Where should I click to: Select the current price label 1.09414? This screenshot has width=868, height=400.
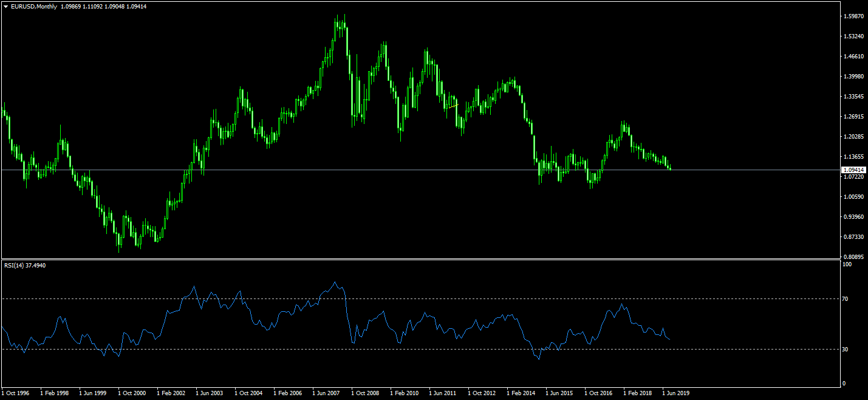853,170
